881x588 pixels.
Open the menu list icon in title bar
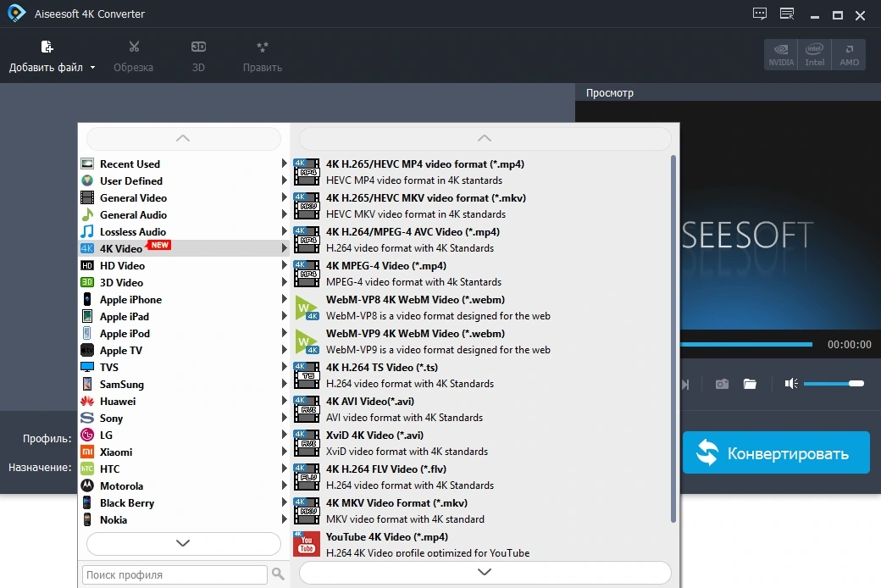point(787,14)
